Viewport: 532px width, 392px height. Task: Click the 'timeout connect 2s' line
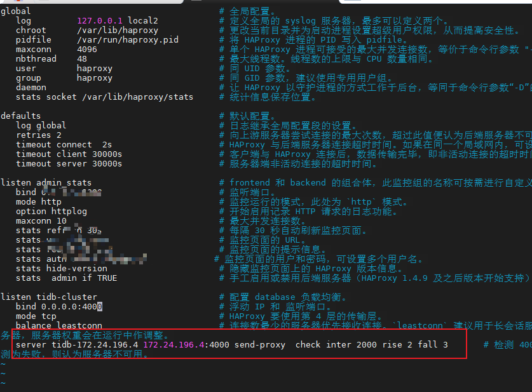pyautogui.click(x=64, y=145)
